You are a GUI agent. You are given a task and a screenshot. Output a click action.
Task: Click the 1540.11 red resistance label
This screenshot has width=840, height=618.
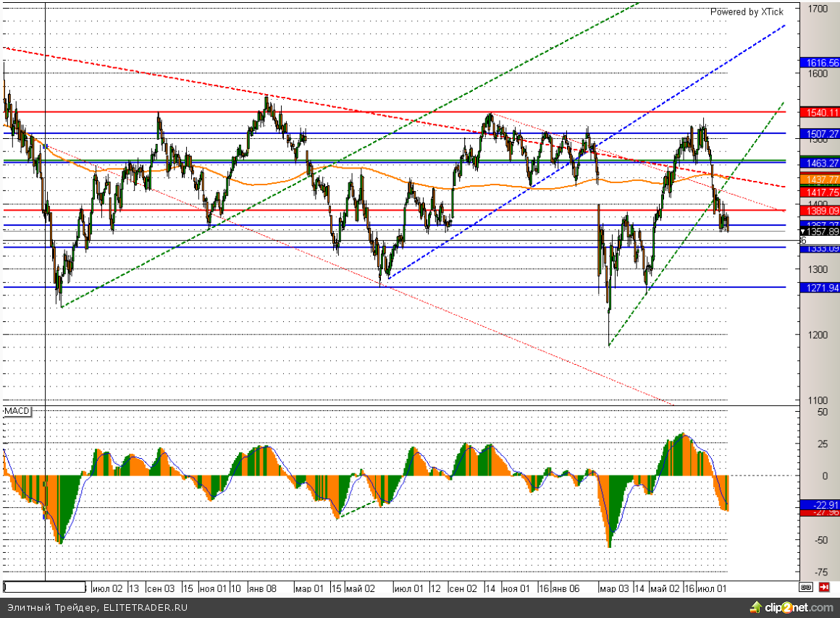pyautogui.click(x=820, y=112)
